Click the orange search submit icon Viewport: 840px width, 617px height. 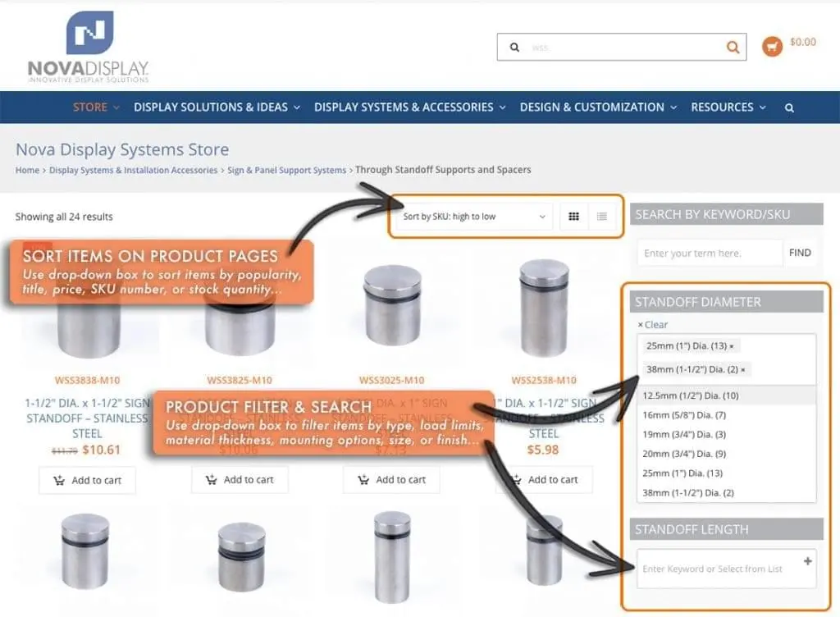click(733, 47)
